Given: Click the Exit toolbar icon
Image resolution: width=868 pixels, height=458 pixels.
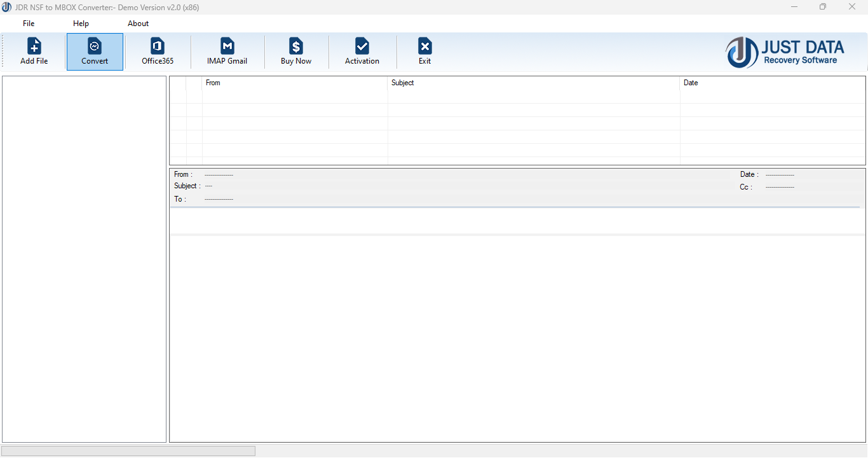Looking at the screenshot, I should 424,52.
